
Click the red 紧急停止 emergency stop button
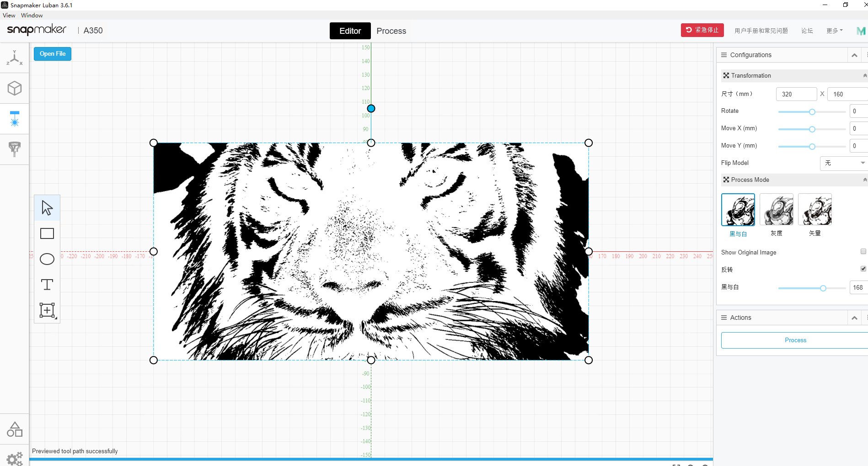point(702,30)
